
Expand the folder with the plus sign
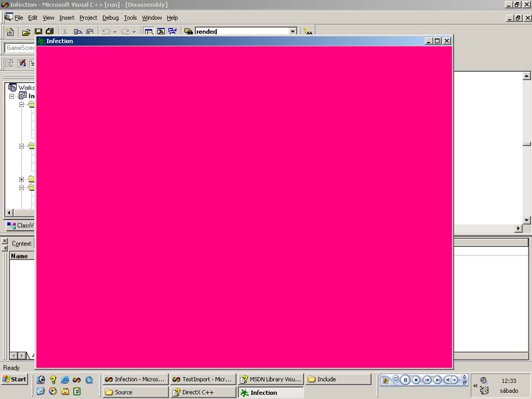tap(21, 179)
